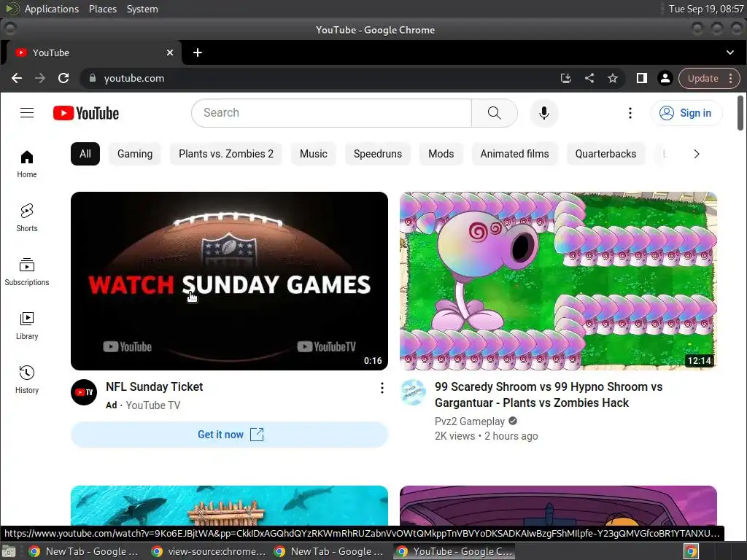Select the Plants vs. Zombies 2 chip
The width and height of the screenshot is (747, 560).
click(x=226, y=154)
